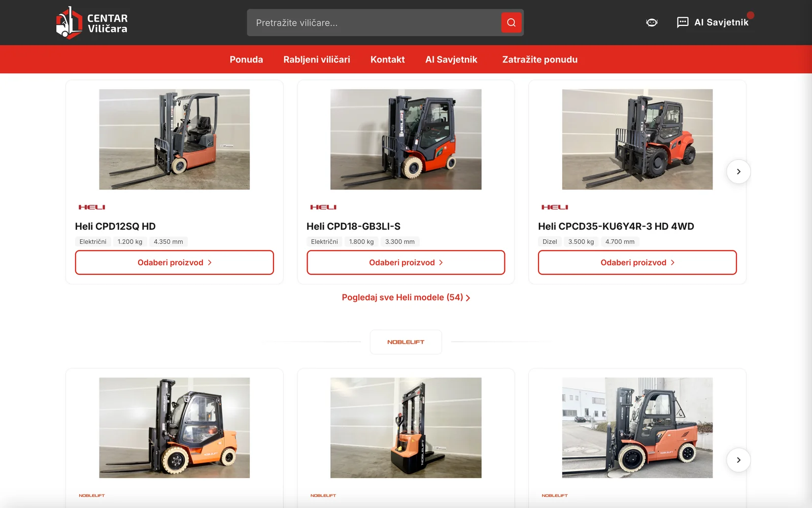This screenshot has height=508, width=812.
Task: Click the Noblelift logo under first Noblelift card
Action: (92, 495)
